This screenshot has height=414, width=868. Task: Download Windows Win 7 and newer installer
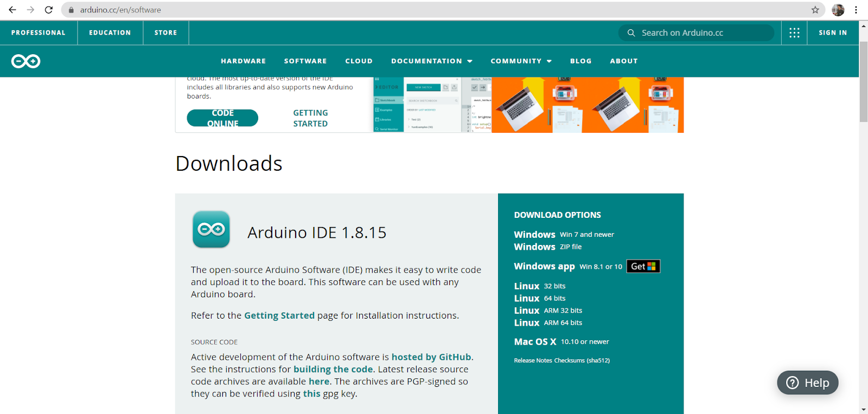(564, 235)
